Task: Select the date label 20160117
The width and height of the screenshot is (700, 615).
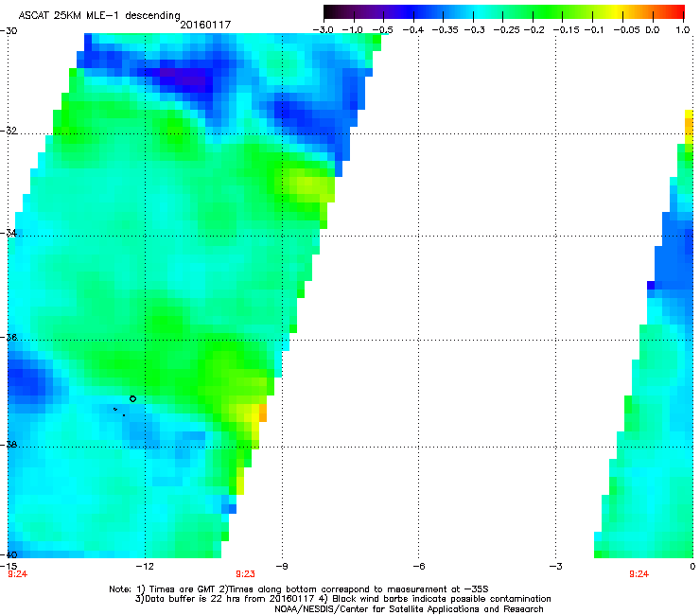Action: tap(205, 25)
